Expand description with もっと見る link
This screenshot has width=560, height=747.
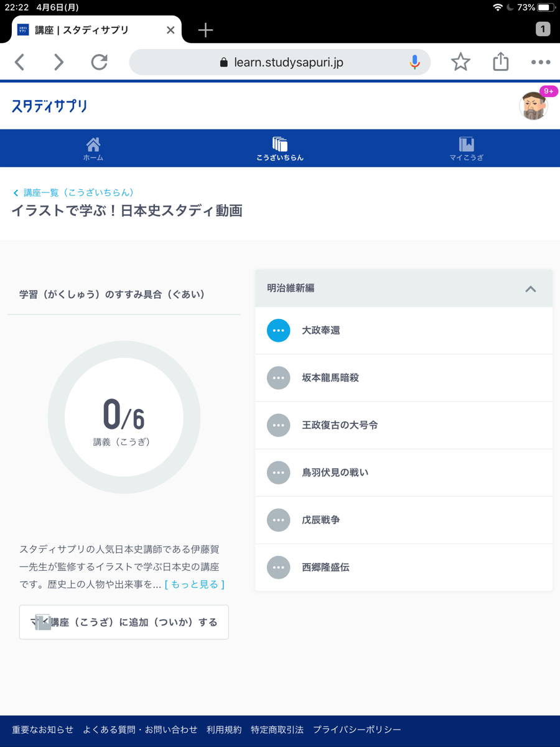[x=195, y=585]
